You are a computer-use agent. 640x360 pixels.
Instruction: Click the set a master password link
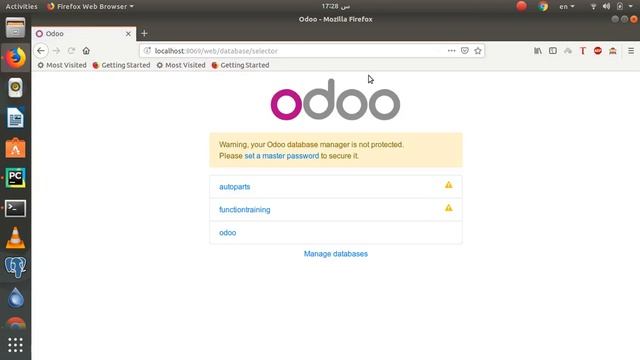click(282, 156)
